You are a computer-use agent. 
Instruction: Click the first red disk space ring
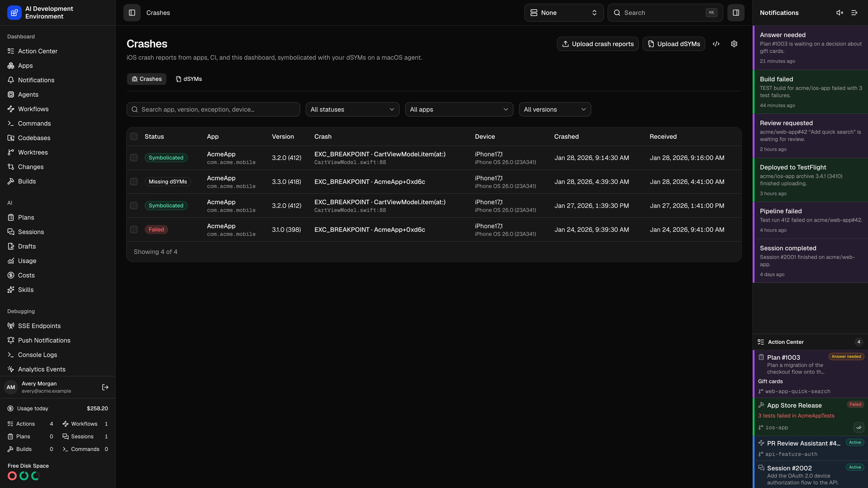coord(12,476)
